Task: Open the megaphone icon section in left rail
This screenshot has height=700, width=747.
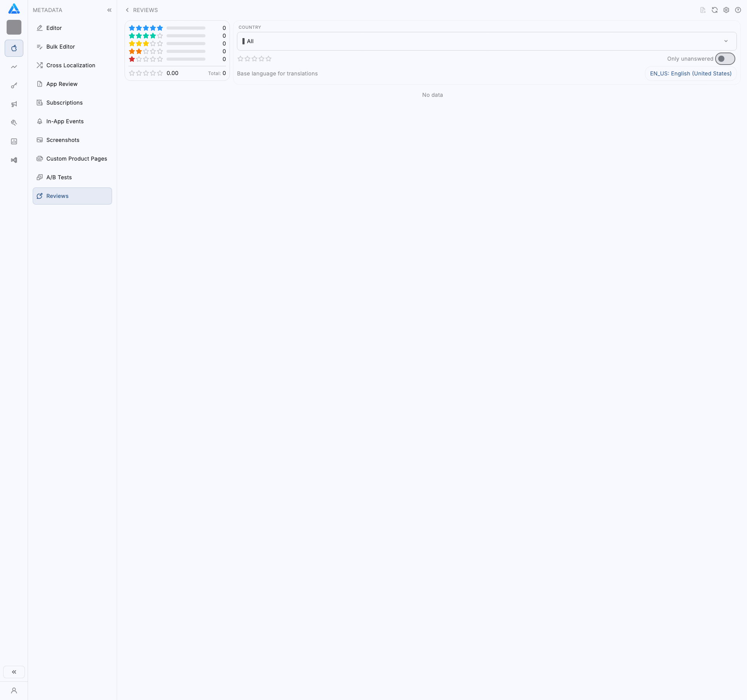Action: coord(14,104)
